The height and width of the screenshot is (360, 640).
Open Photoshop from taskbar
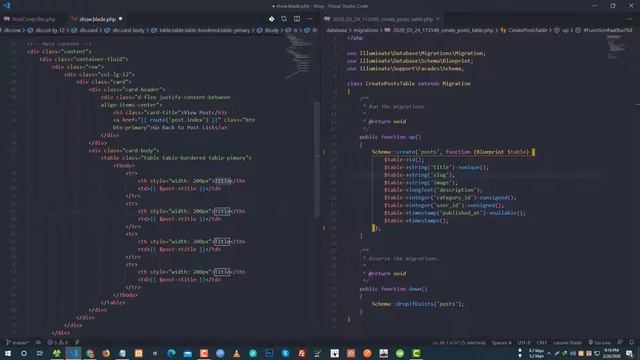(269, 353)
